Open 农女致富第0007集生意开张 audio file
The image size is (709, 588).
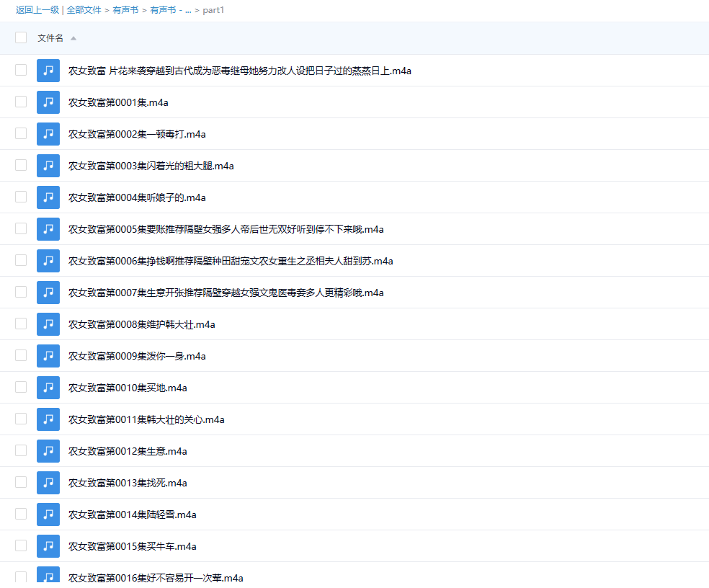click(226, 292)
